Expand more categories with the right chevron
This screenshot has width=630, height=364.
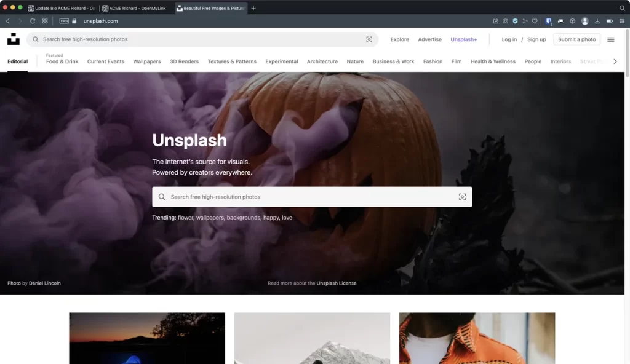(x=615, y=61)
